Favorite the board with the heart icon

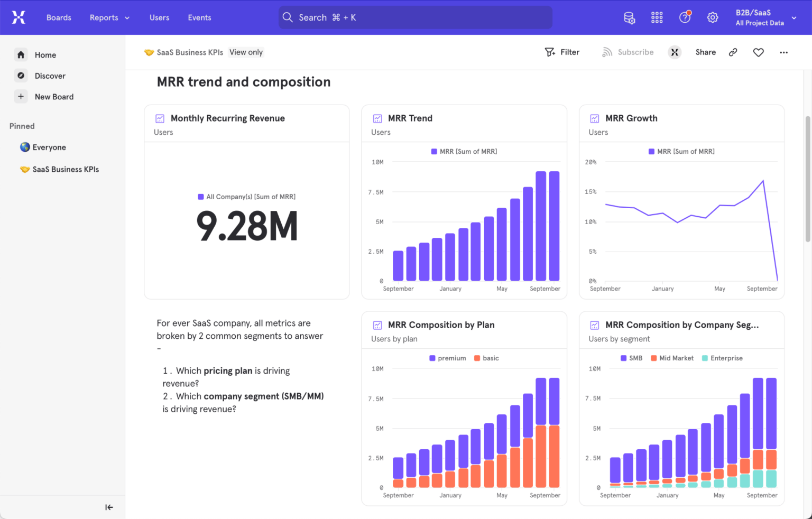coord(758,52)
